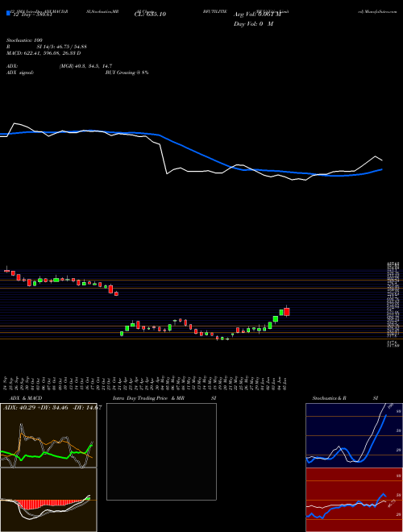Click the Stochastics: 100 reading
The width and height of the screenshot is (403, 532).
tap(23, 40)
